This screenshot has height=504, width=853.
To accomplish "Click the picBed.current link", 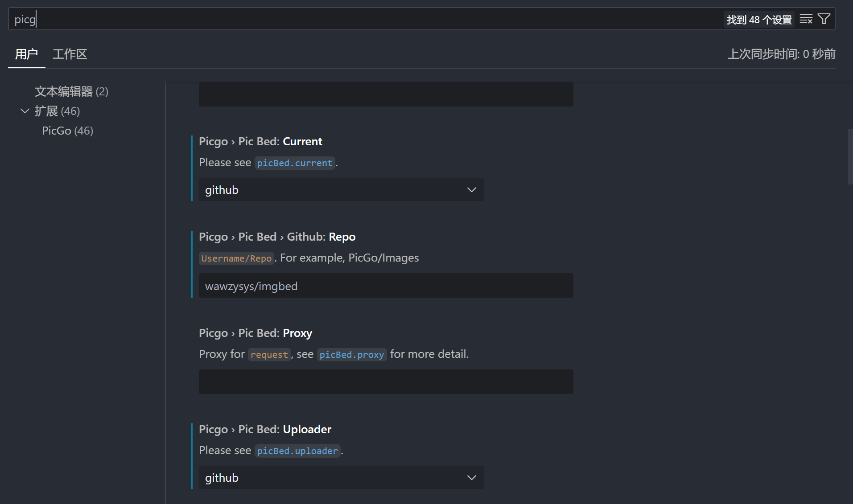I will tap(294, 163).
